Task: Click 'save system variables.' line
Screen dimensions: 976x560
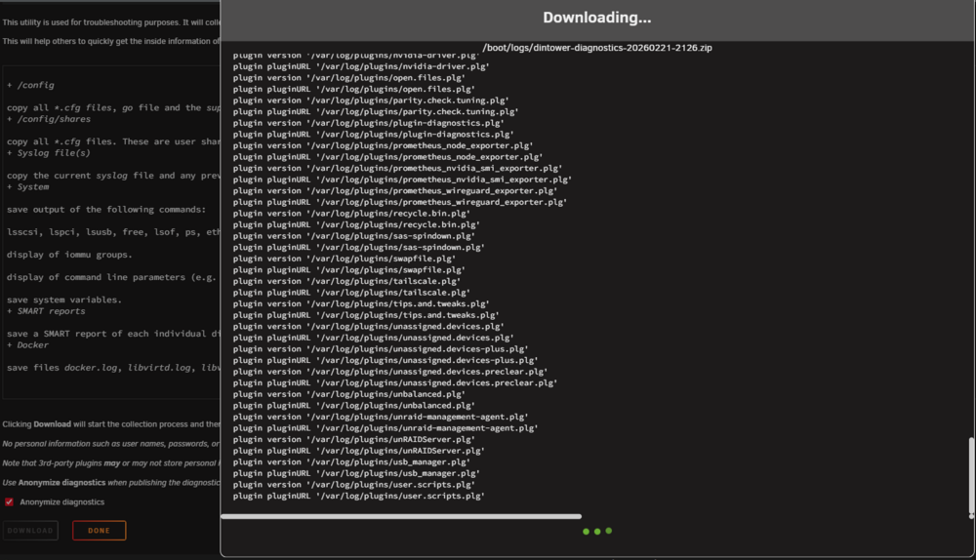Action: (x=64, y=300)
